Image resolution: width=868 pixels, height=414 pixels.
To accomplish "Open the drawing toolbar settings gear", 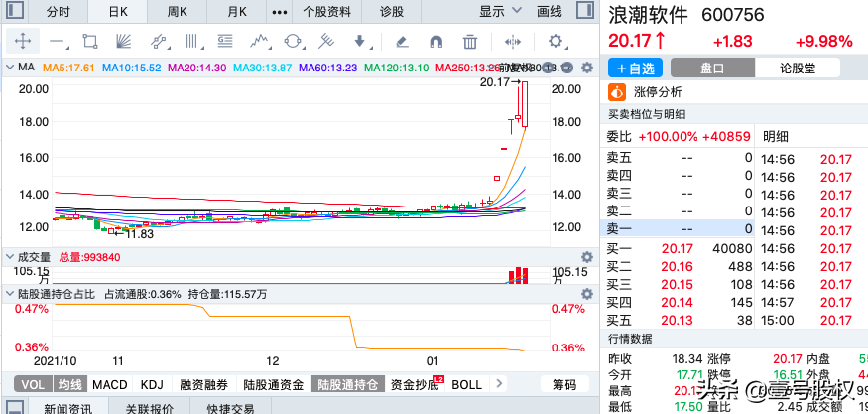I will [x=556, y=41].
